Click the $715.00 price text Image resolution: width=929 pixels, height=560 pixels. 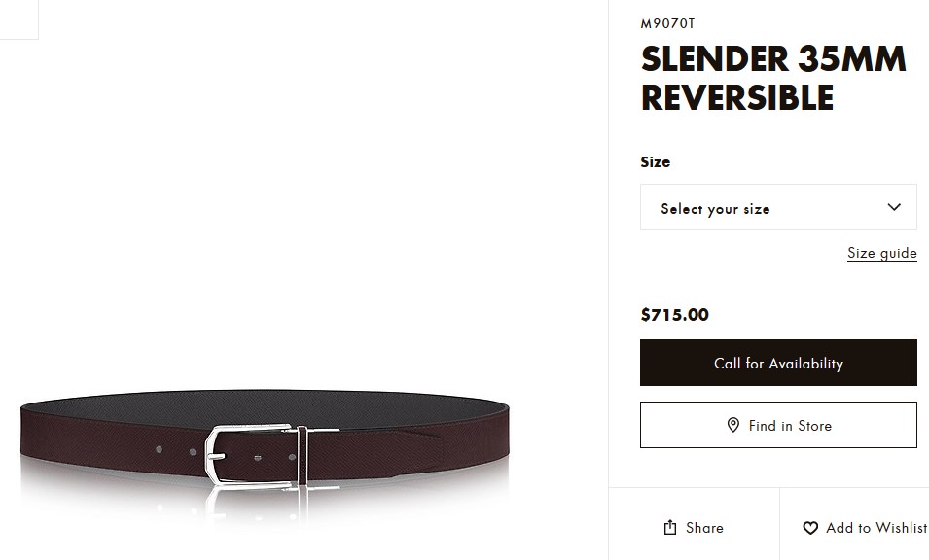click(674, 315)
